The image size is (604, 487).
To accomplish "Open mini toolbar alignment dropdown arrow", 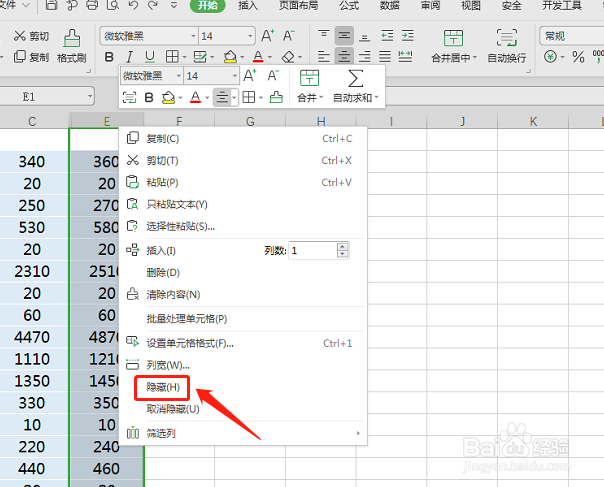I will (234, 97).
